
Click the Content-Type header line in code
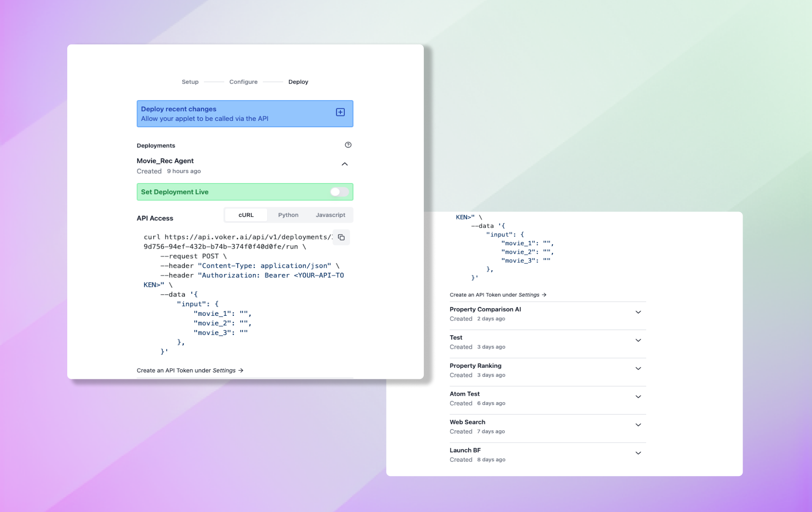coord(250,266)
